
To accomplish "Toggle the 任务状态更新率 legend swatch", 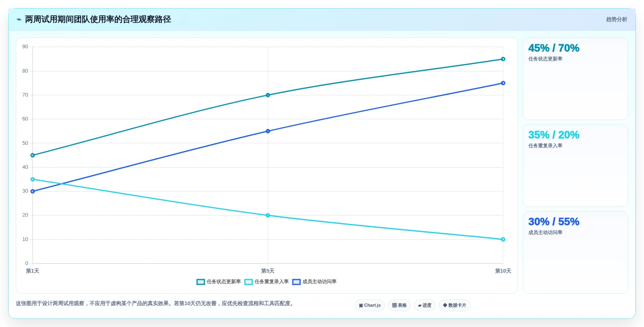I will pyautogui.click(x=201, y=282).
